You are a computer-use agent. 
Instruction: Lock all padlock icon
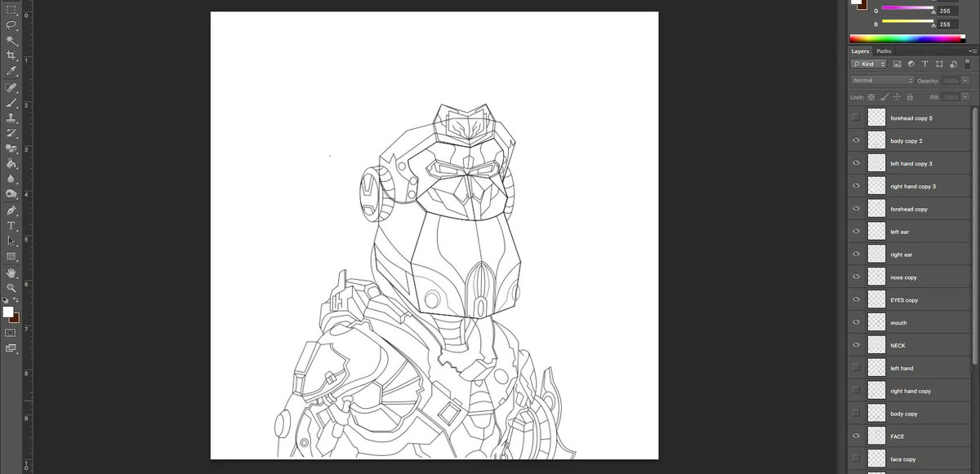point(910,97)
